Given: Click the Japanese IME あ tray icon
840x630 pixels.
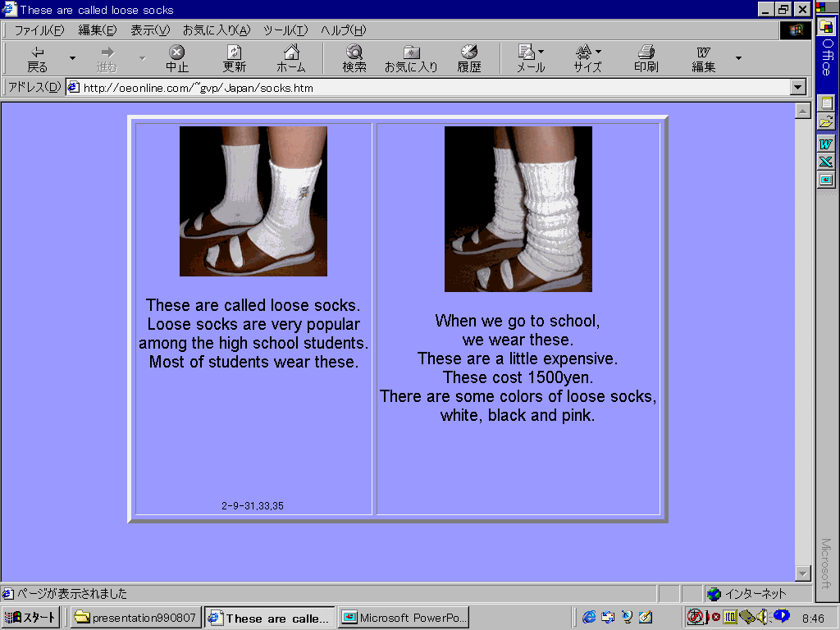Looking at the screenshot, I should coord(696,617).
